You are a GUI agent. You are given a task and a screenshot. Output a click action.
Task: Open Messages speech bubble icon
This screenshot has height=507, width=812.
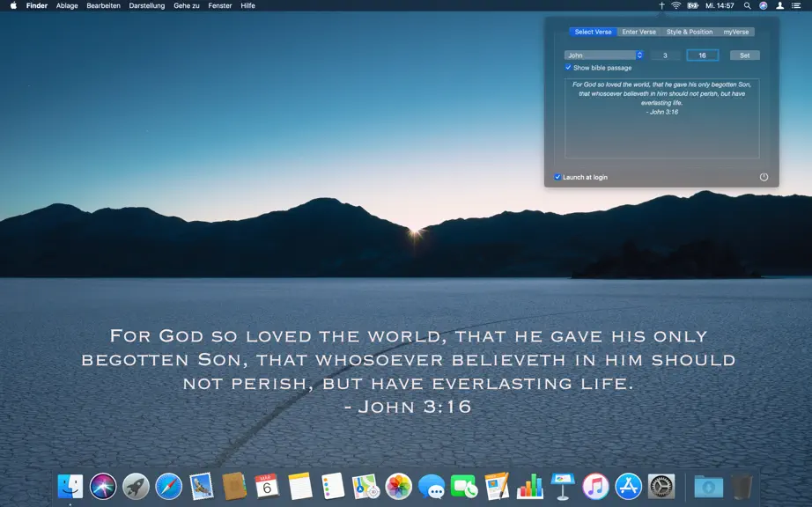[x=432, y=486]
